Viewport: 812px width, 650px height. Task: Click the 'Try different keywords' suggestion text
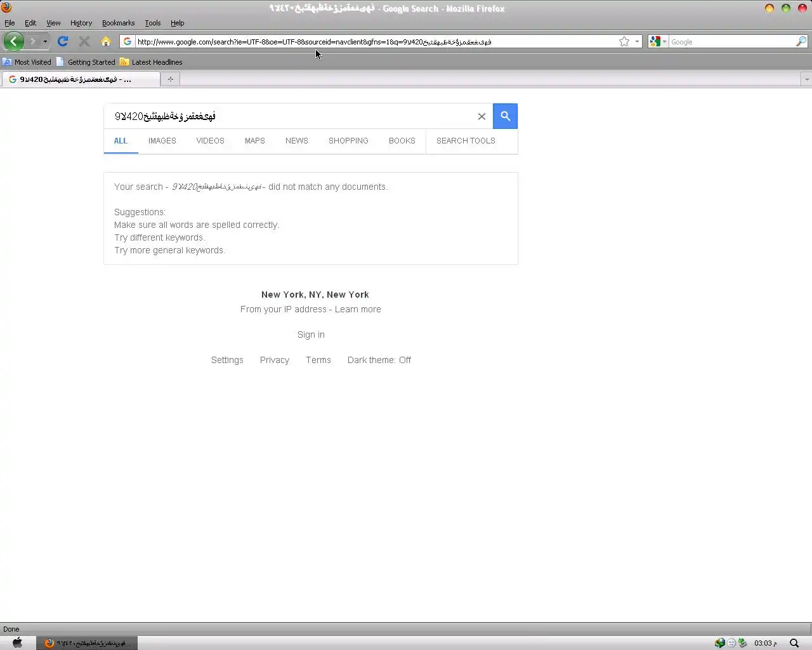coord(160,237)
